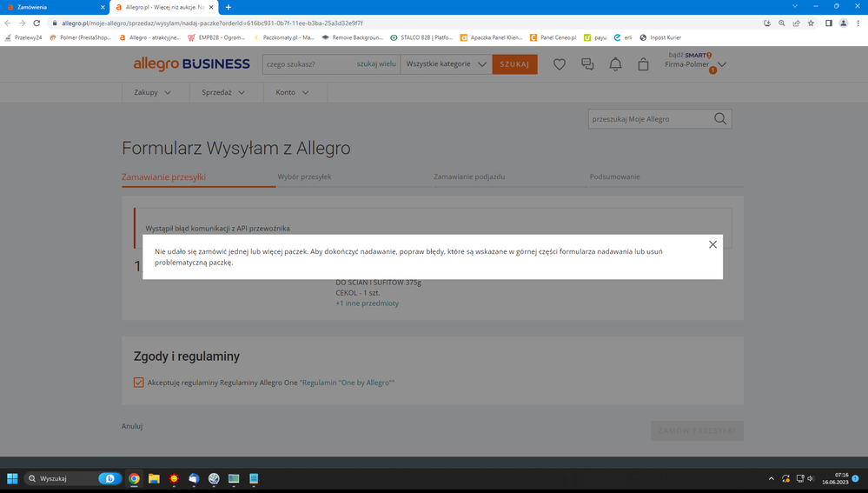868x493 pixels.
Task: Open Regulamin "One by Allegro" link
Action: [347, 383]
